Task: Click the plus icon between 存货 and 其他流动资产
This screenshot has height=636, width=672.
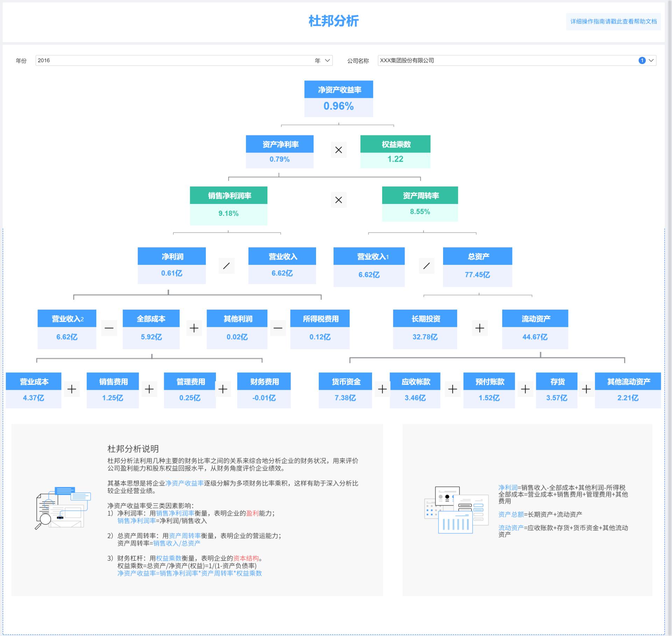Action: 586,389
